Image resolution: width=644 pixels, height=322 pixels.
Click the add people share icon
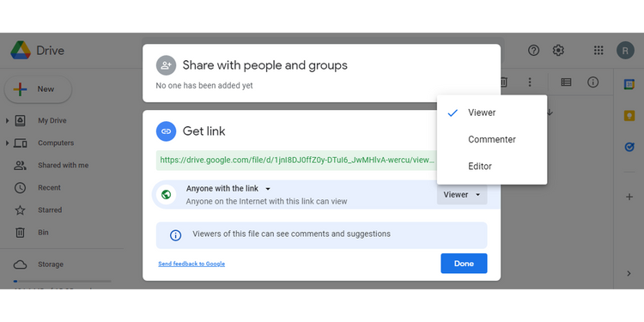[x=166, y=65]
